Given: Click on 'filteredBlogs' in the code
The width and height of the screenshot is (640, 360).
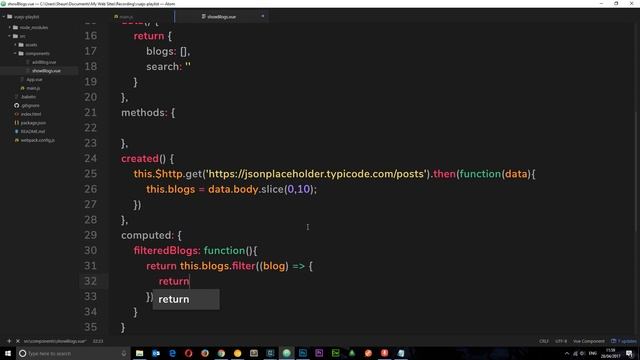Looking at the screenshot, I should click(167, 251).
